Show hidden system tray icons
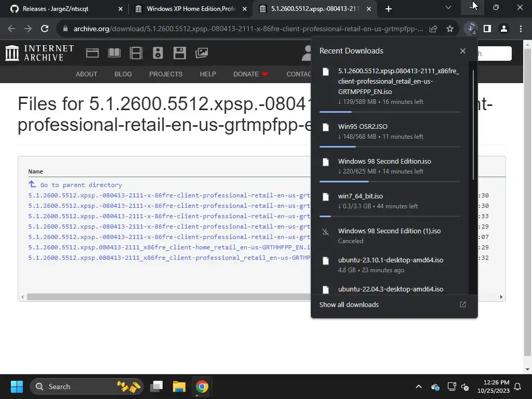532x399 pixels. [x=419, y=387]
